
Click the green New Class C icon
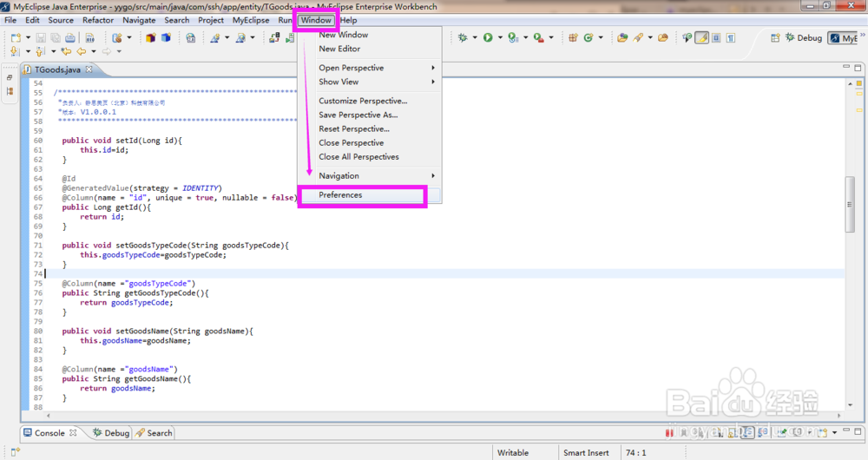pos(589,37)
